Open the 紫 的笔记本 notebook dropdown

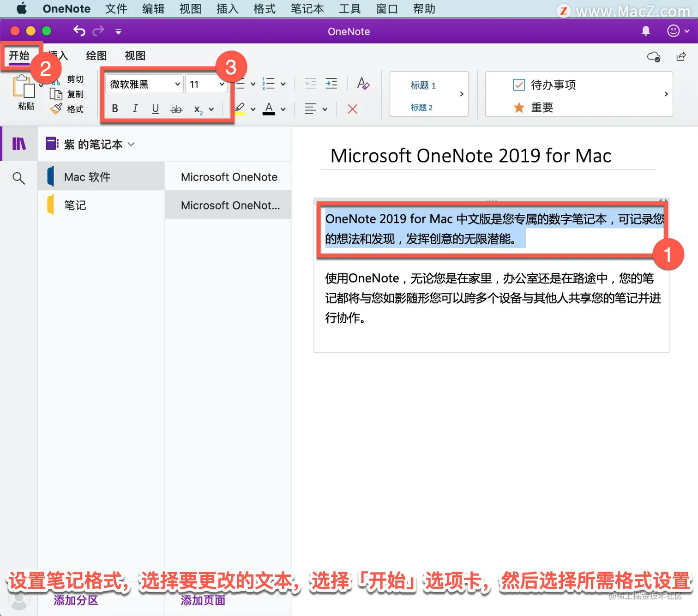click(x=90, y=145)
